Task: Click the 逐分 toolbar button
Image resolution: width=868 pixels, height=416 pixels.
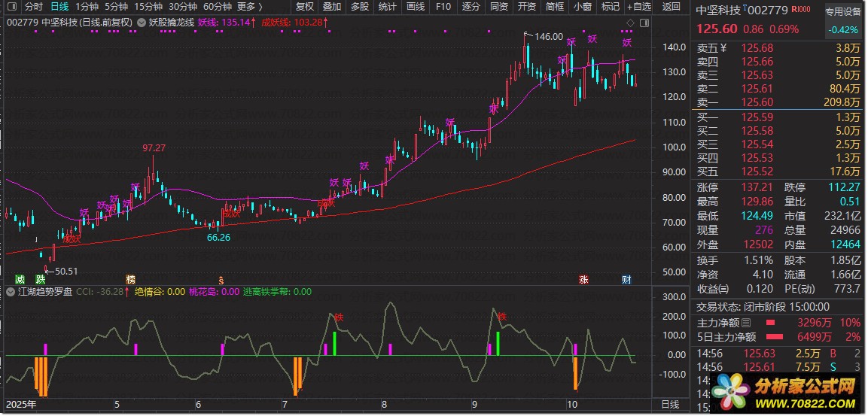Action: (471, 8)
